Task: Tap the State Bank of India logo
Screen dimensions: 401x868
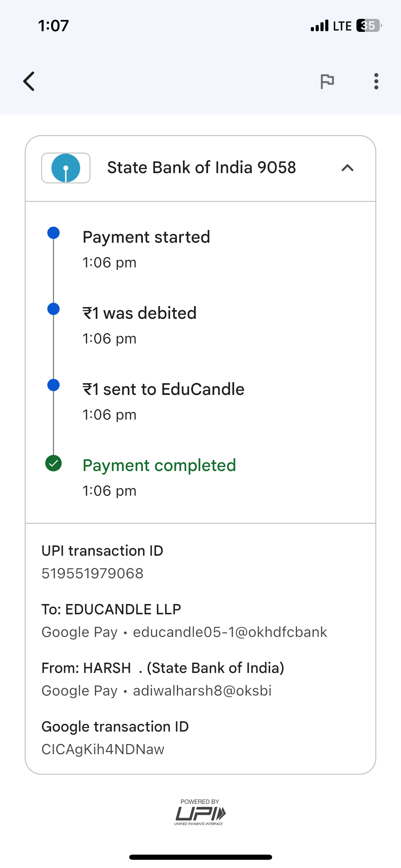Action: pyautogui.click(x=66, y=168)
